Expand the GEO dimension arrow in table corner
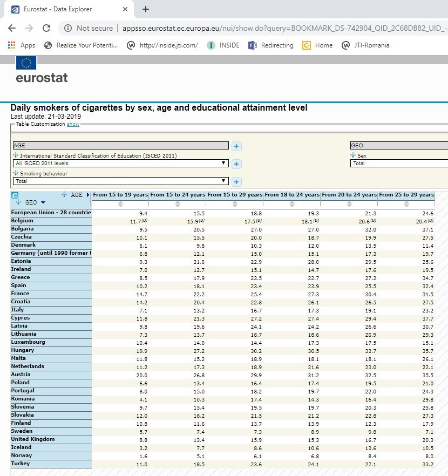 (x=43, y=203)
